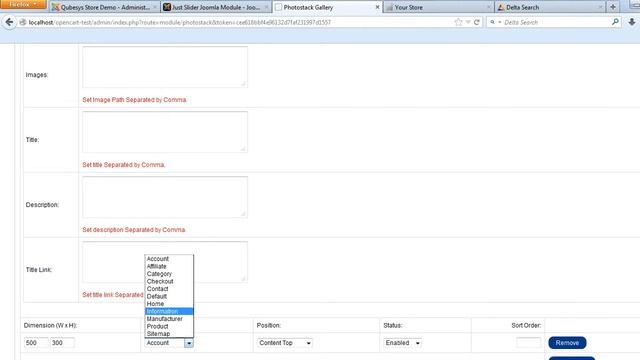Open a new tab with the plus button
Screen dimensions: 640x360
pyautogui.click(x=613, y=7)
